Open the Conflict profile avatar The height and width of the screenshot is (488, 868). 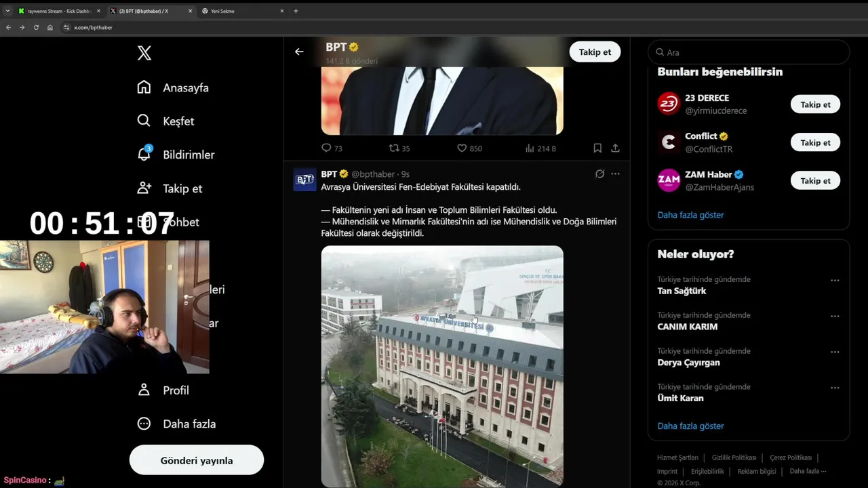(x=669, y=142)
